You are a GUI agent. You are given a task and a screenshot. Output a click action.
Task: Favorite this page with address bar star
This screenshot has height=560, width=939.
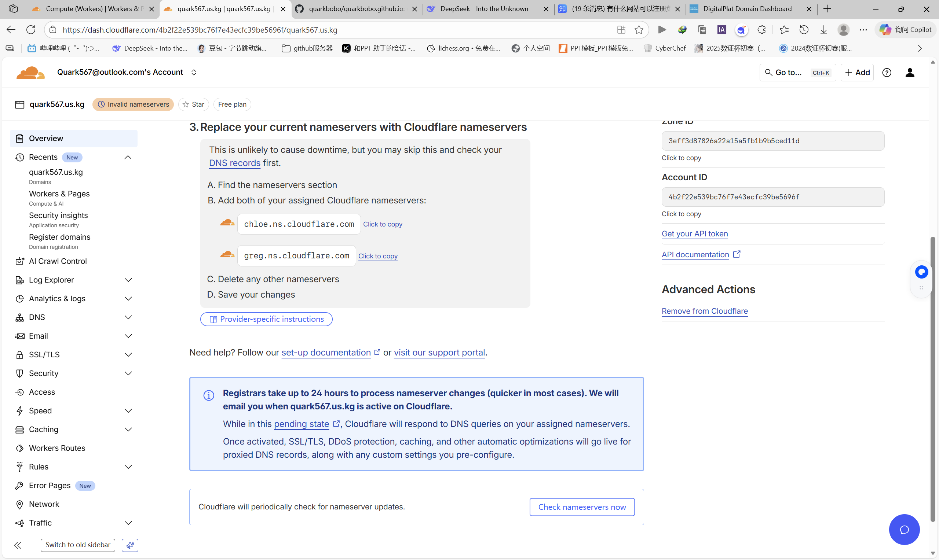639,30
